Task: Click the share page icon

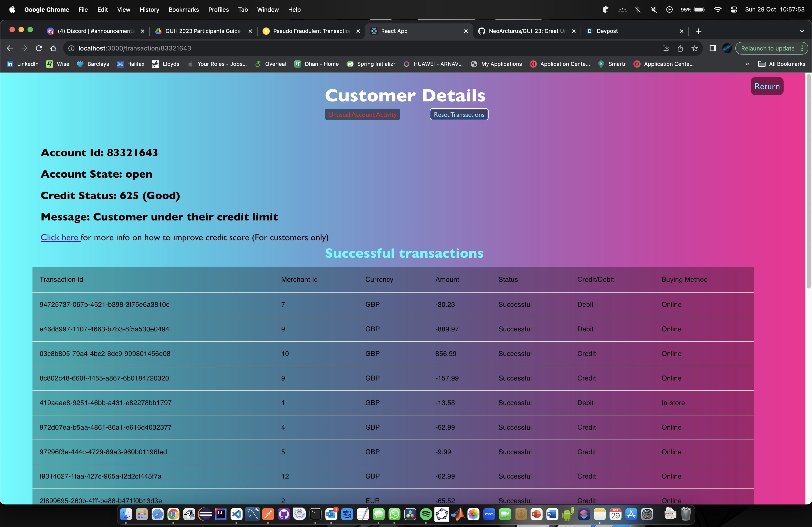Action: coord(680,48)
